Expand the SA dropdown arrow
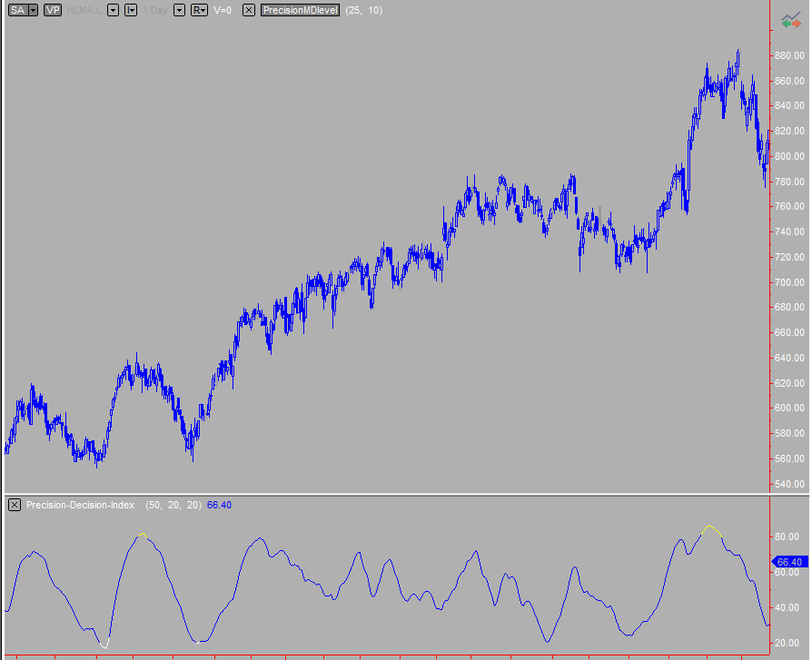Image resolution: width=812 pixels, height=660 pixels. [x=33, y=11]
